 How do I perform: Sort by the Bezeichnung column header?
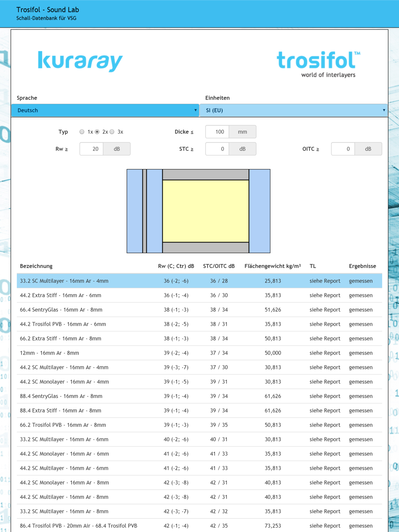[36, 266]
